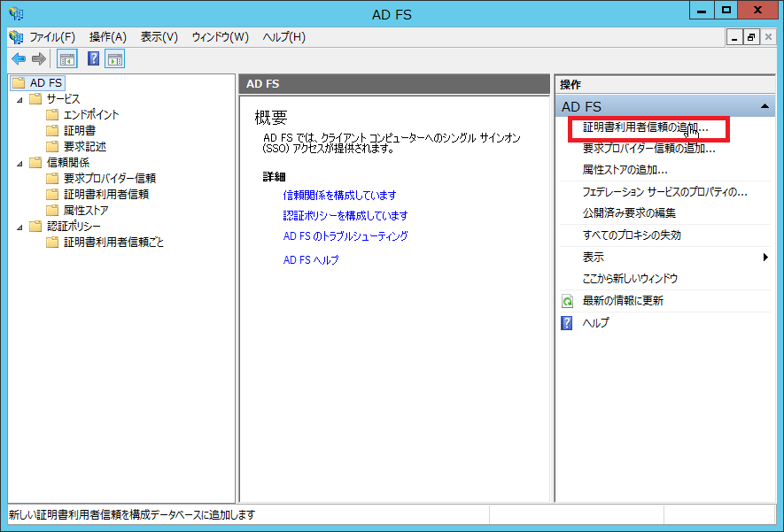784x532 pixels.
Task: Collapse the AD FS actions section arrow
Action: click(x=765, y=106)
